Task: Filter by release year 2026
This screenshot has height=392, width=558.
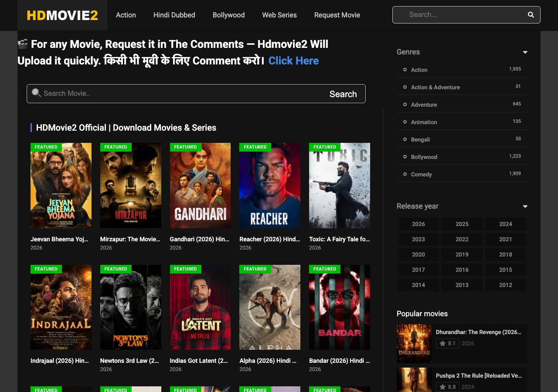Action: tap(418, 224)
